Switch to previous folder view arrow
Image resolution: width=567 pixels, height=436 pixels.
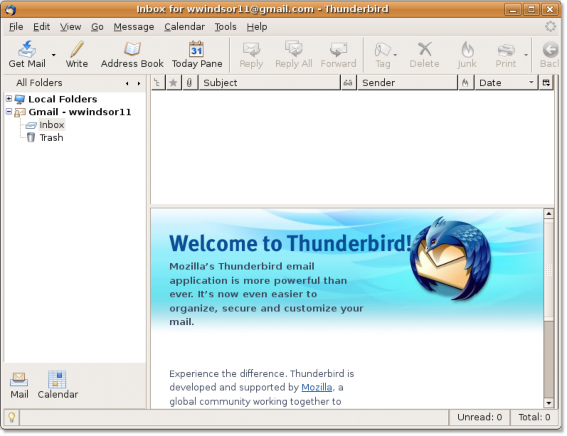pos(127,84)
